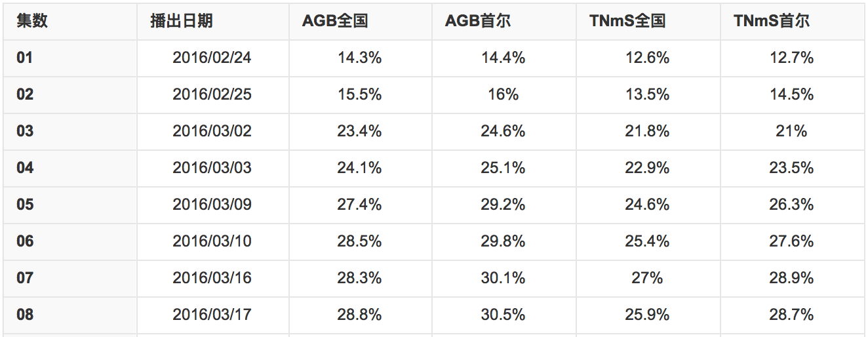Select the 27% TNmS全国 cell
This screenshot has height=337, width=868.
(648, 278)
